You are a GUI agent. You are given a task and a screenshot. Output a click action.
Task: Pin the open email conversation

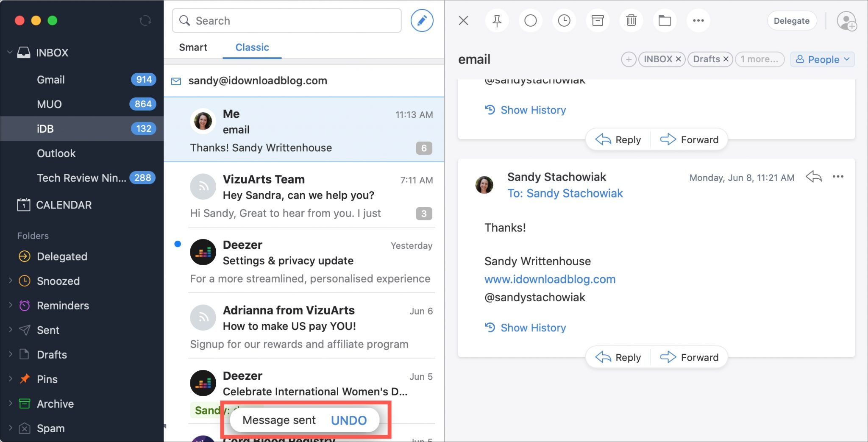tap(496, 20)
